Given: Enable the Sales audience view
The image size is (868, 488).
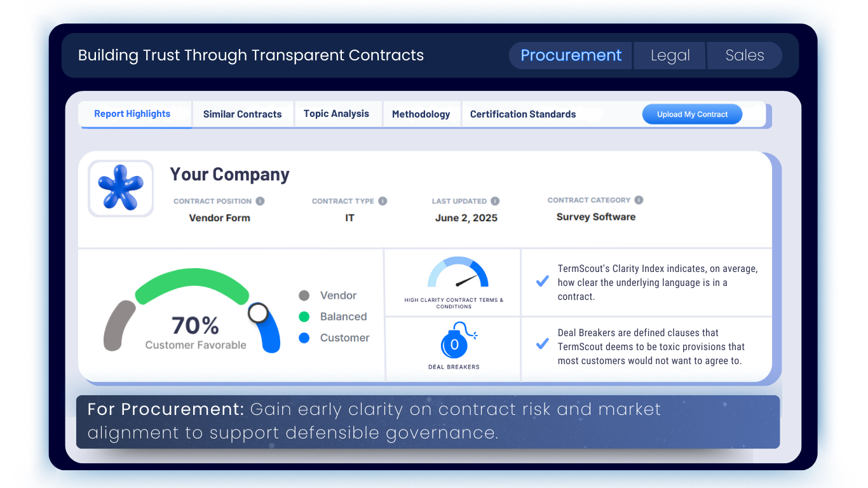Looking at the screenshot, I should tap(744, 55).
